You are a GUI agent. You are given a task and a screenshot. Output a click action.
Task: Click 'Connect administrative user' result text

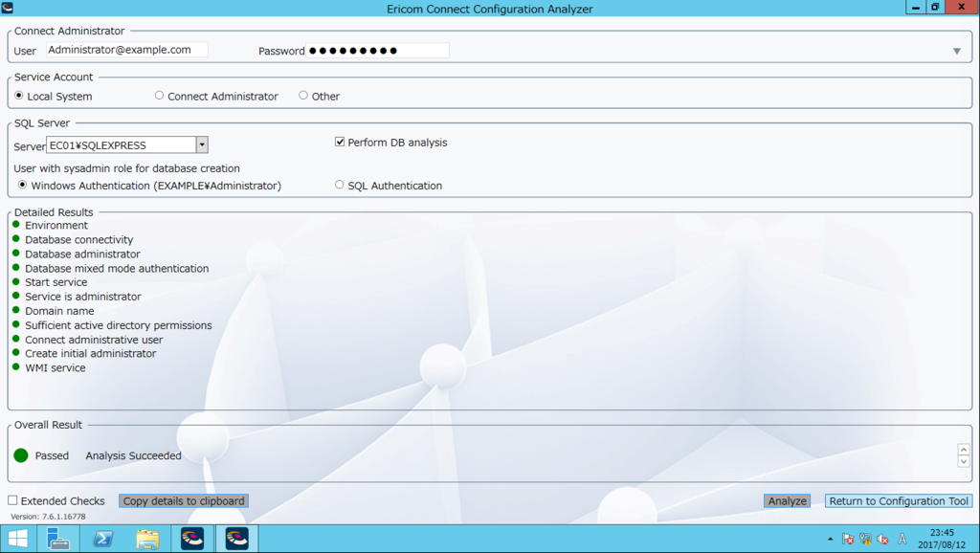94,340
